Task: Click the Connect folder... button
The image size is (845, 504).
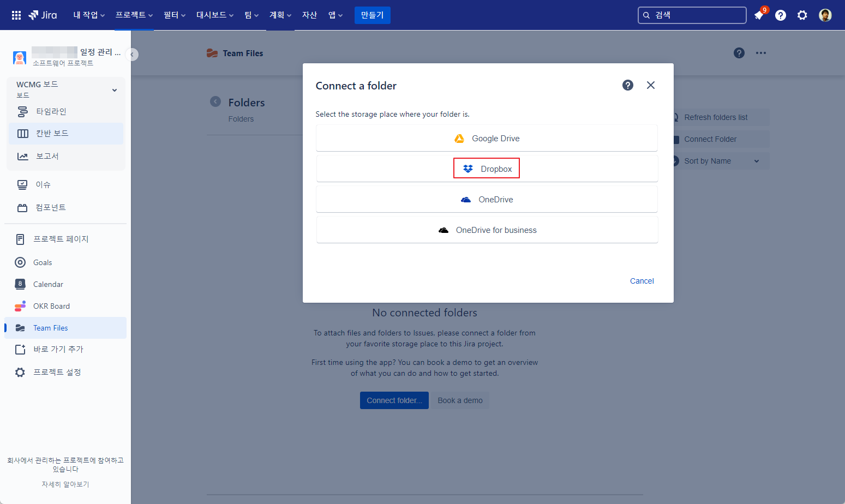Action: click(x=394, y=400)
